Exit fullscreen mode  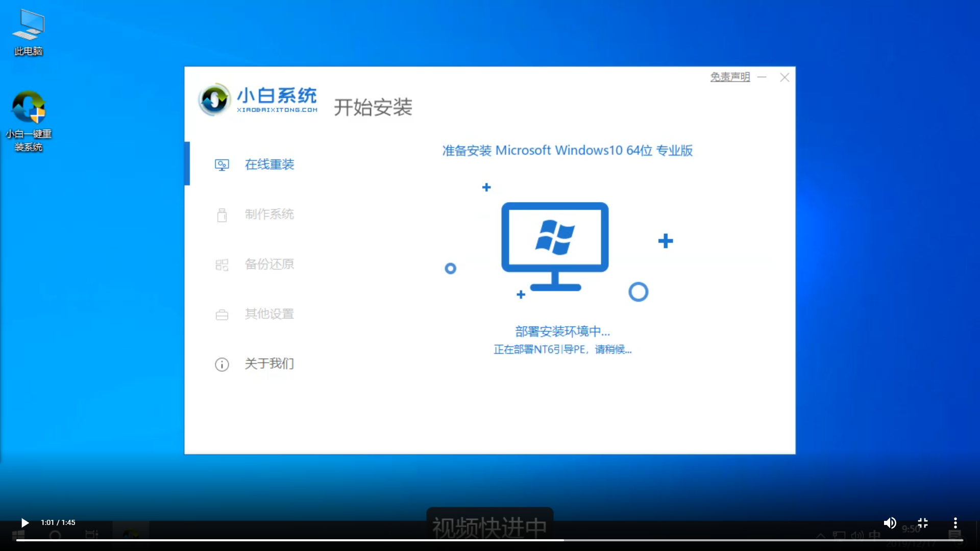pos(922,522)
